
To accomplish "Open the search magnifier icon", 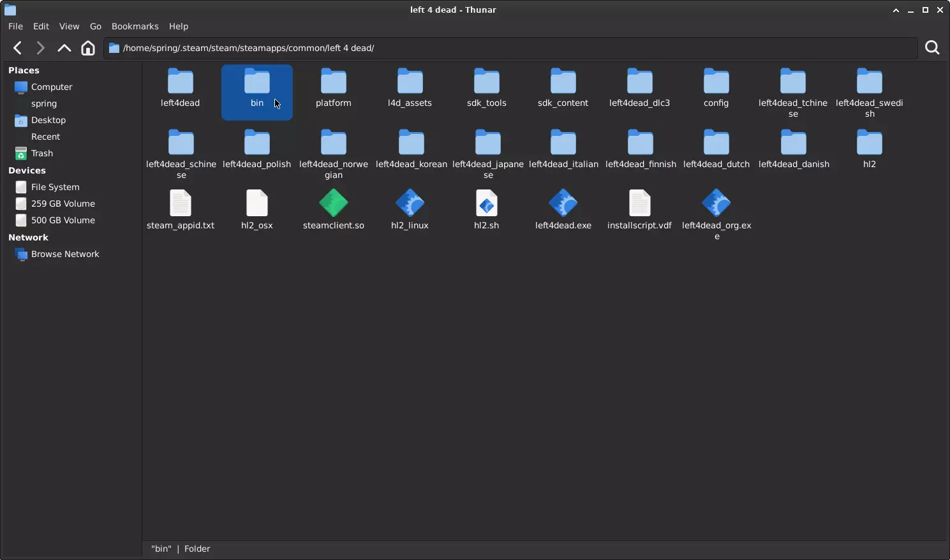I will [x=932, y=48].
